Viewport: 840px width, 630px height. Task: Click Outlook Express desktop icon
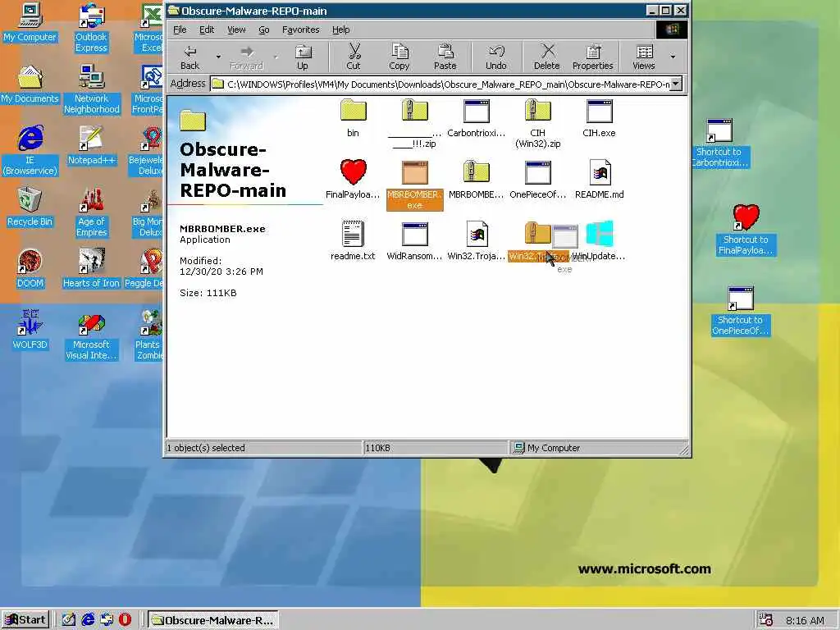(x=91, y=28)
